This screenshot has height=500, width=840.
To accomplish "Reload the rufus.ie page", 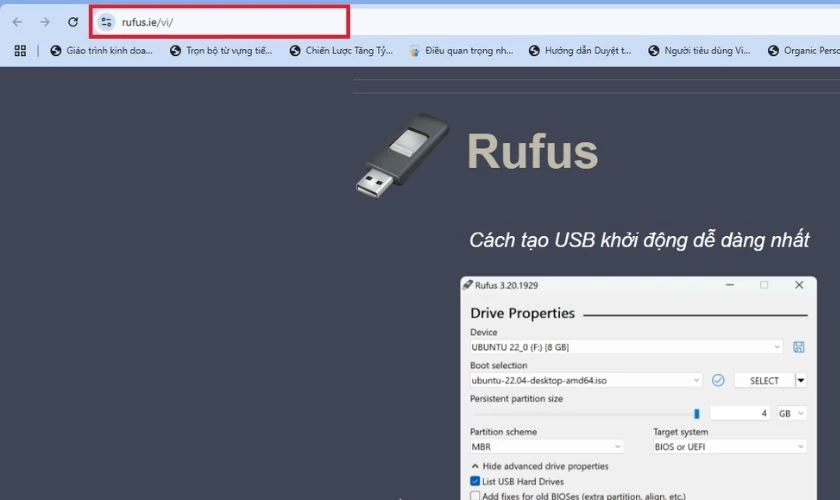I will [x=73, y=22].
